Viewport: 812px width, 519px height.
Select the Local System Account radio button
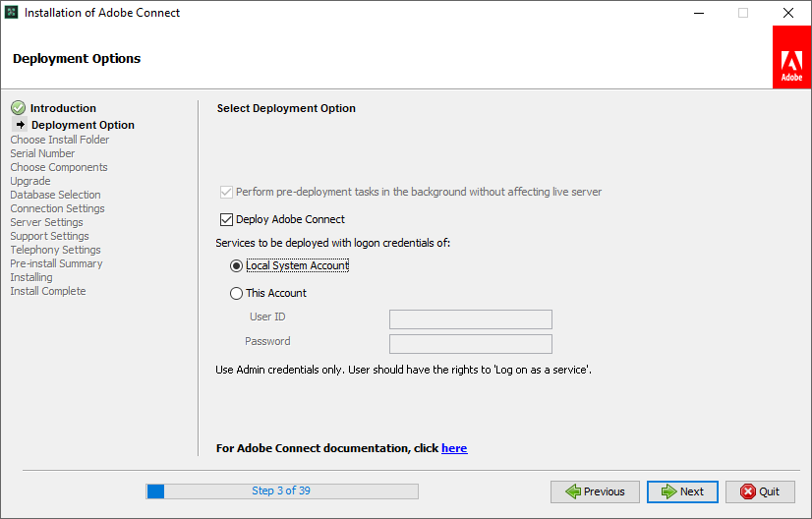(236, 265)
